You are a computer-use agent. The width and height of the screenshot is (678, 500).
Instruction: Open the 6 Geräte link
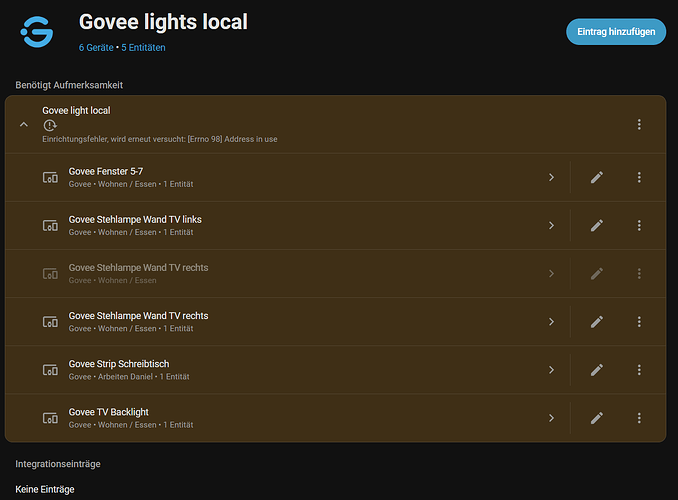coord(96,48)
